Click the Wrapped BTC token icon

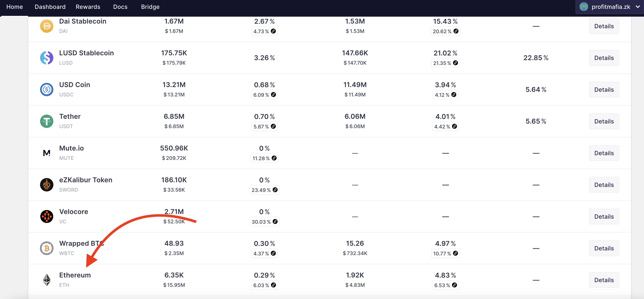click(x=47, y=248)
